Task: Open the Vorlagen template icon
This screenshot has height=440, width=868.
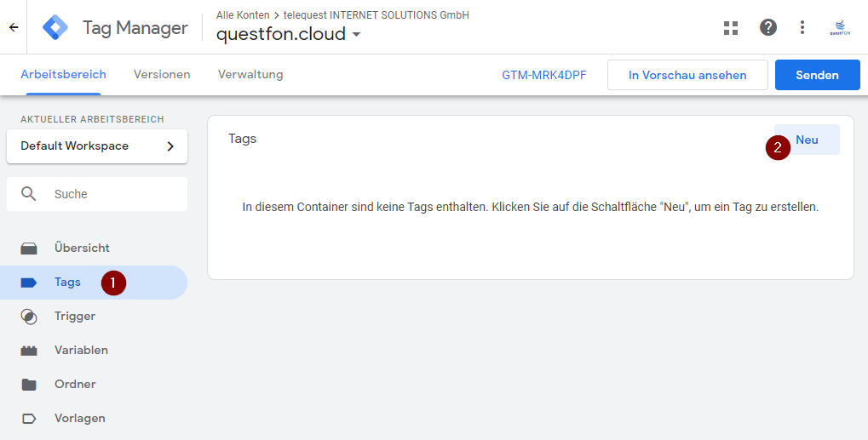Action: tap(29, 419)
